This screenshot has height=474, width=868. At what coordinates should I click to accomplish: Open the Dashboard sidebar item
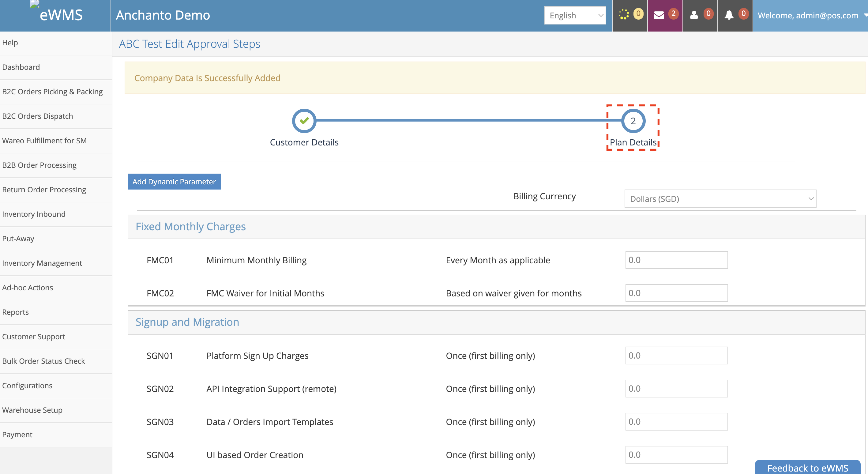pyautogui.click(x=21, y=67)
